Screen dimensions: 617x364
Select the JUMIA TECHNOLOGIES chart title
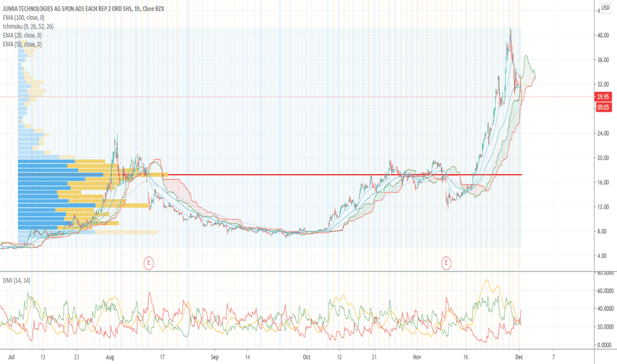[x=83, y=9]
